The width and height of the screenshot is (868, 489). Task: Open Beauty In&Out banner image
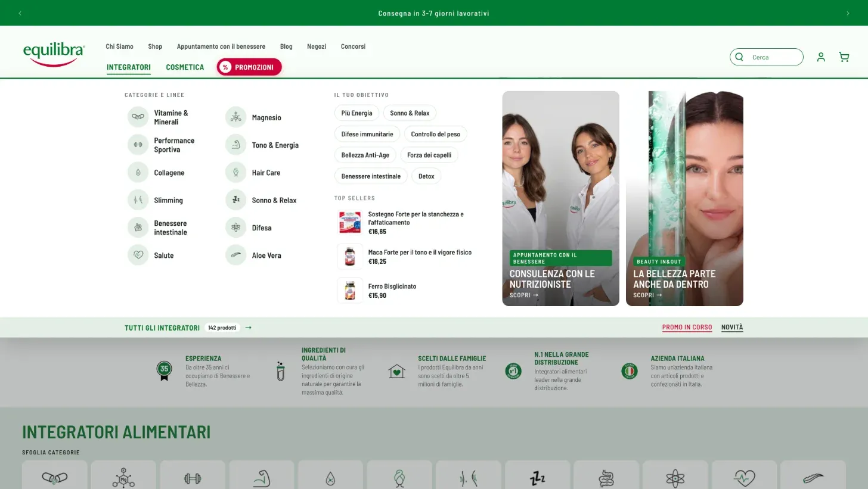[684, 198]
